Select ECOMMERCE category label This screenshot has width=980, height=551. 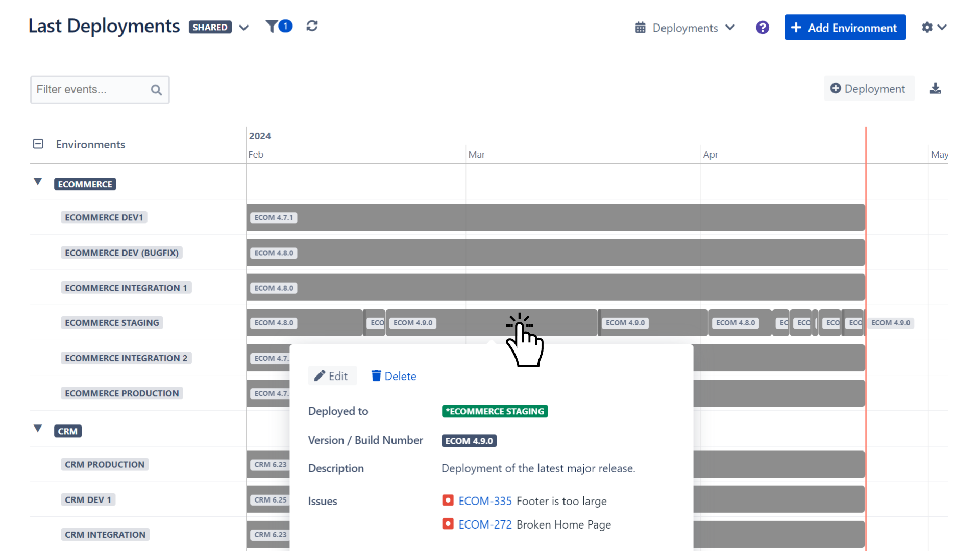pyautogui.click(x=85, y=184)
